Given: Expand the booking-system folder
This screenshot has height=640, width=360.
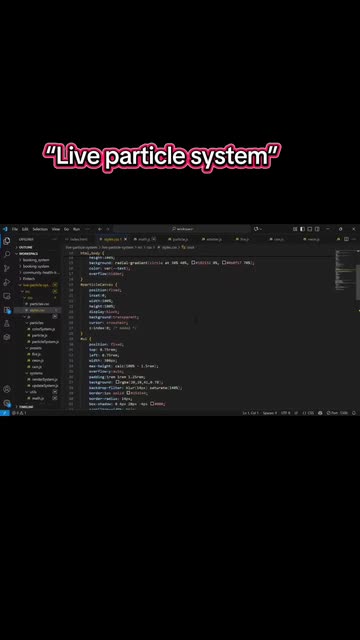Looking at the screenshot, I should [x=36, y=266].
